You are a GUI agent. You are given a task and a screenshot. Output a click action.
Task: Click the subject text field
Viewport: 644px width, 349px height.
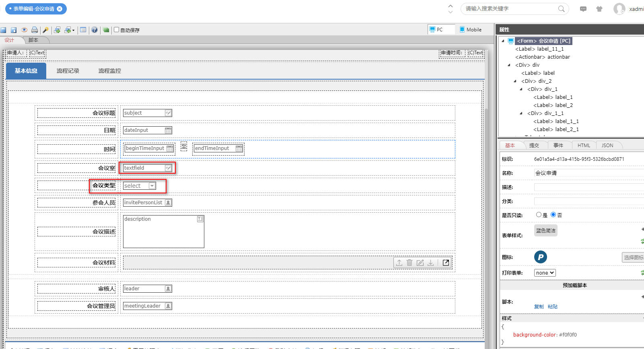pos(148,113)
